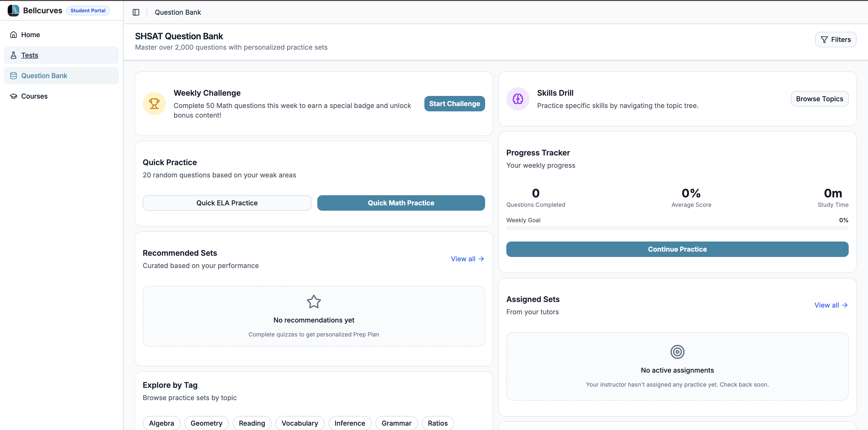Click the Home house icon
Screen dimensions: 868x430
pos(14,35)
